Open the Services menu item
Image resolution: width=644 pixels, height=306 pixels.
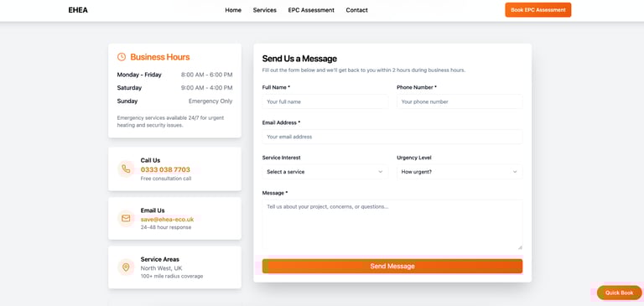(x=264, y=10)
